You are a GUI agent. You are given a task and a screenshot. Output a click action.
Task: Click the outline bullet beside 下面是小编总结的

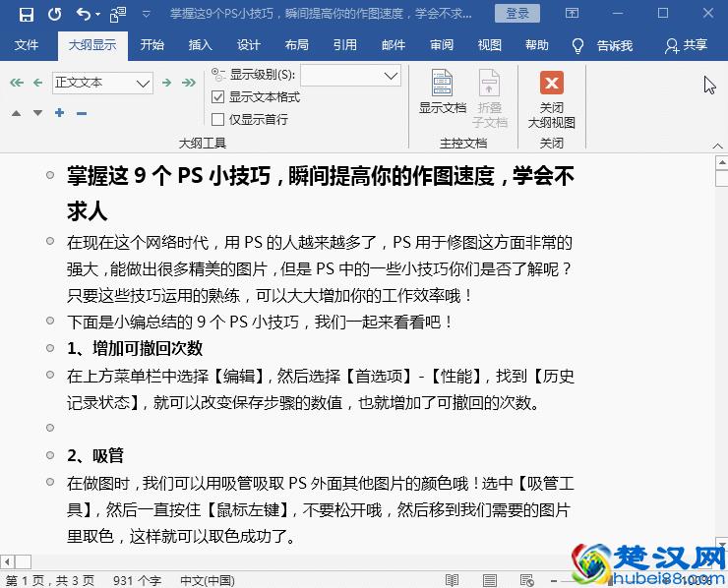pos(50,321)
